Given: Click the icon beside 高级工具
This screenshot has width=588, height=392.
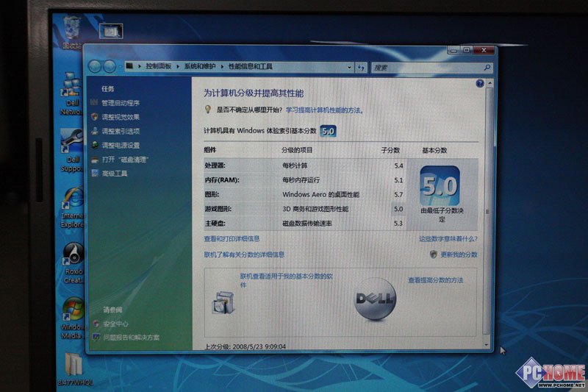Looking at the screenshot, I should tap(95, 174).
